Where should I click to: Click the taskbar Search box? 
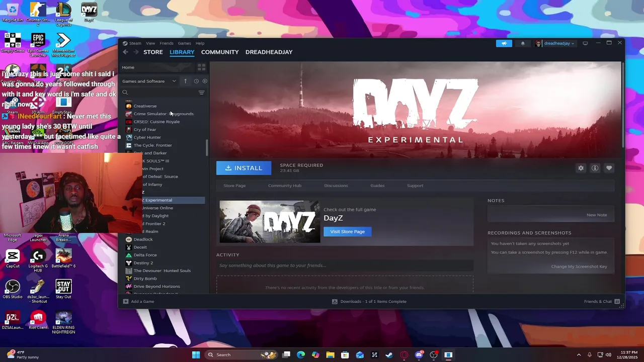pos(240,355)
